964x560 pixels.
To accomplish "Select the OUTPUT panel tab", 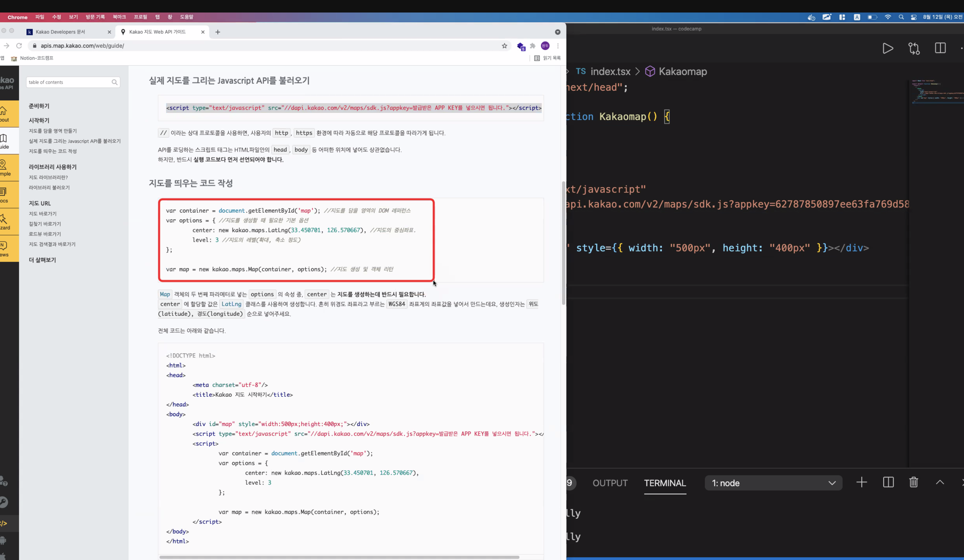I will [610, 483].
